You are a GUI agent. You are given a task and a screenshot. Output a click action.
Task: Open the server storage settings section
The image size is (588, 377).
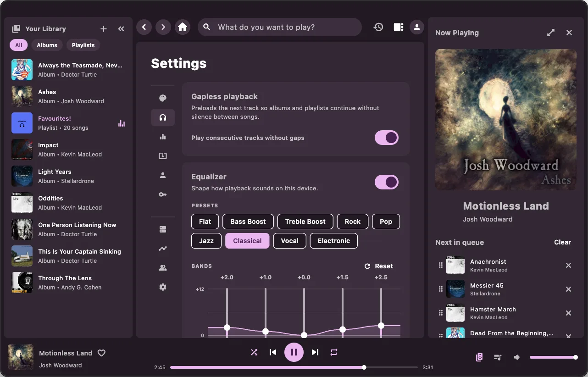tap(162, 229)
